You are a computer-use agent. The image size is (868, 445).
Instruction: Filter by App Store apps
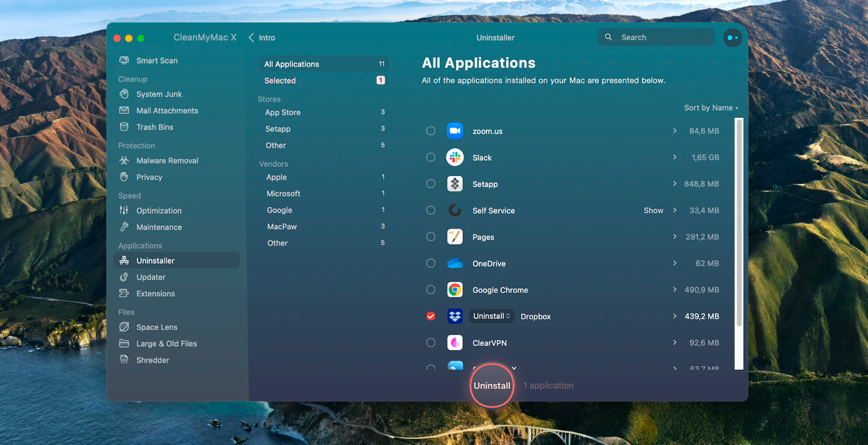(324, 112)
